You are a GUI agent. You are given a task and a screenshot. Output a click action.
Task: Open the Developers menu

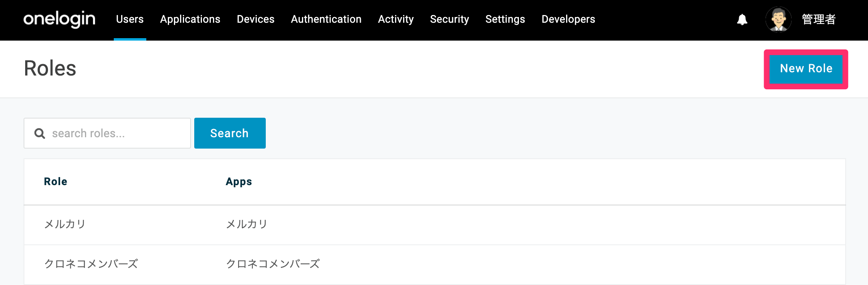click(x=568, y=19)
